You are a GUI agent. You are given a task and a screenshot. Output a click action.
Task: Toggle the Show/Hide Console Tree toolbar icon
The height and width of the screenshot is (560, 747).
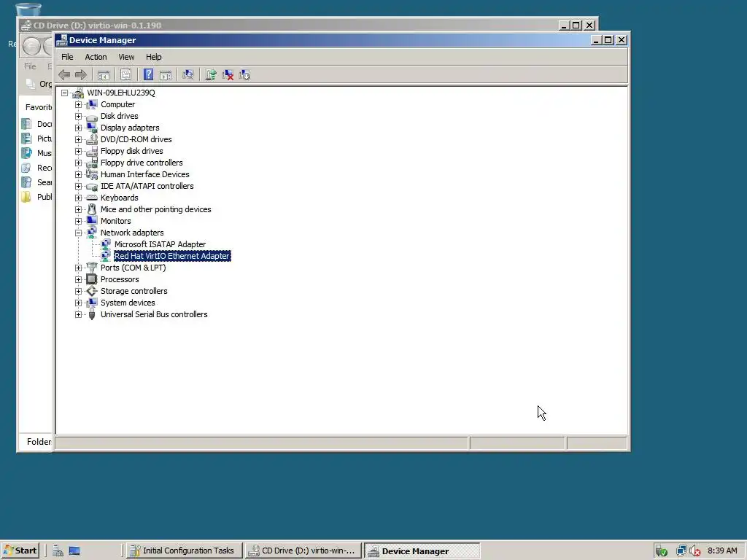104,75
